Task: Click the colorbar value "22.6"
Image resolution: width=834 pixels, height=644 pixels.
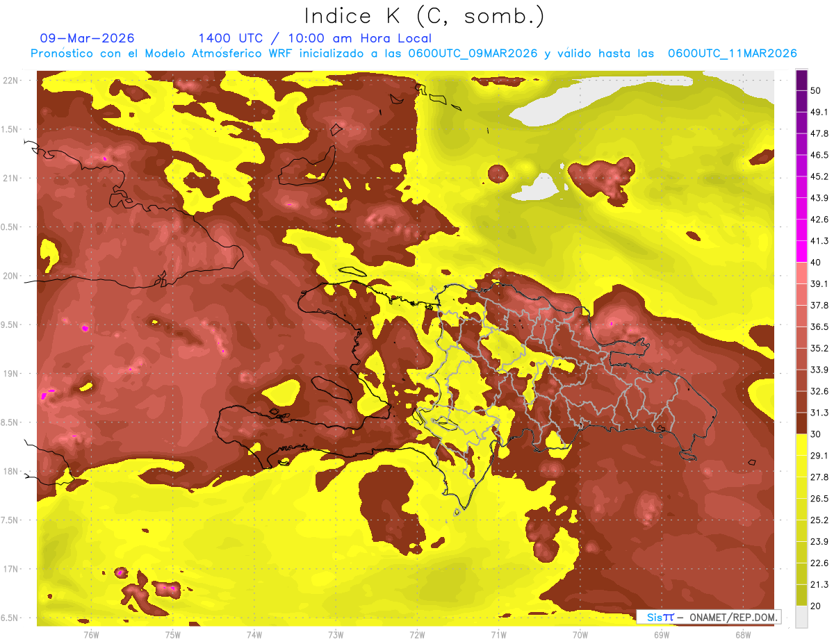Action: (819, 563)
